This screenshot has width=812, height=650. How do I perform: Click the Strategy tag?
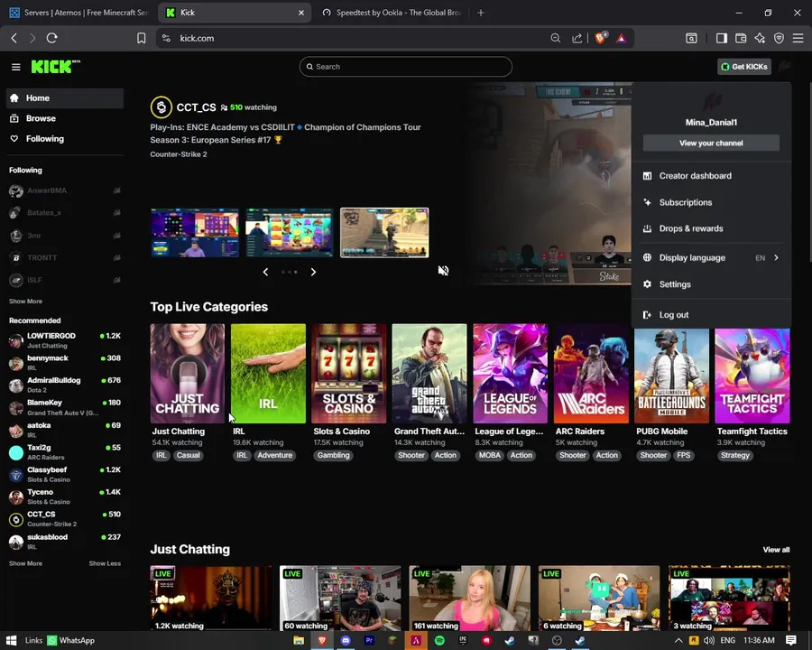734,455
